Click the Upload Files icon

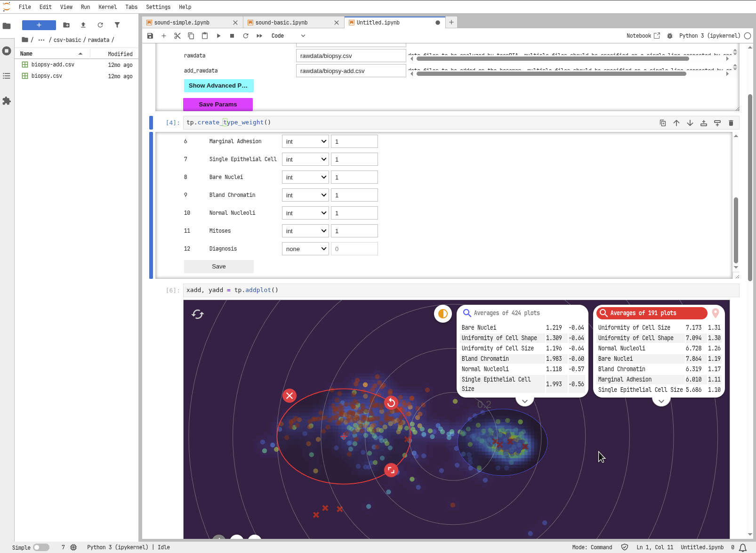click(83, 25)
